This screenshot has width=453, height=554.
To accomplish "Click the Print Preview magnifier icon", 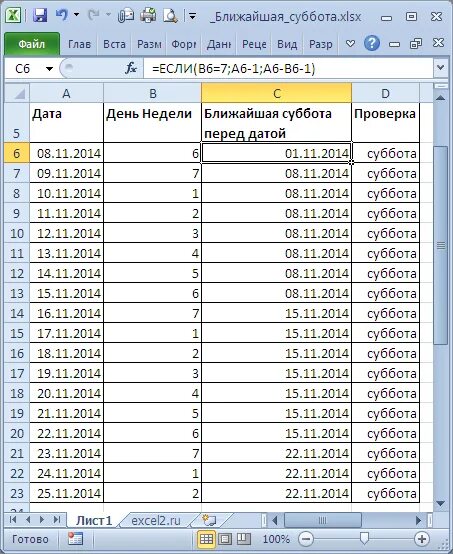I will pos(170,16).
